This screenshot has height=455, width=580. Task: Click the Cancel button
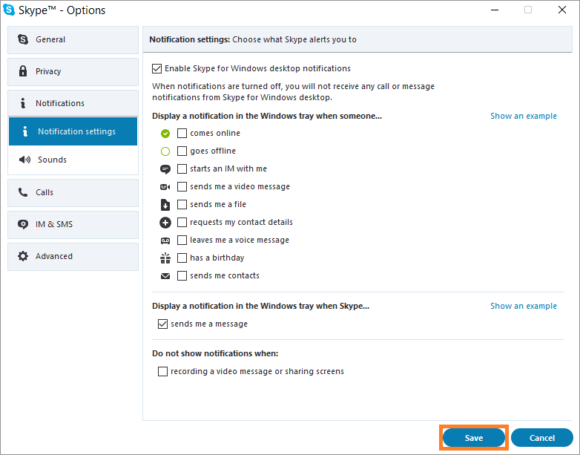(542, 438)
